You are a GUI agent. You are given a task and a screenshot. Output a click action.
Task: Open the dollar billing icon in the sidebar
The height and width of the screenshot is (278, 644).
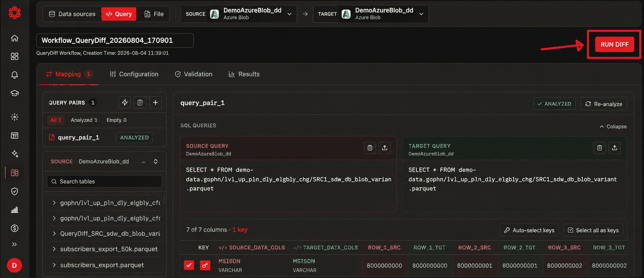(15, 228)
